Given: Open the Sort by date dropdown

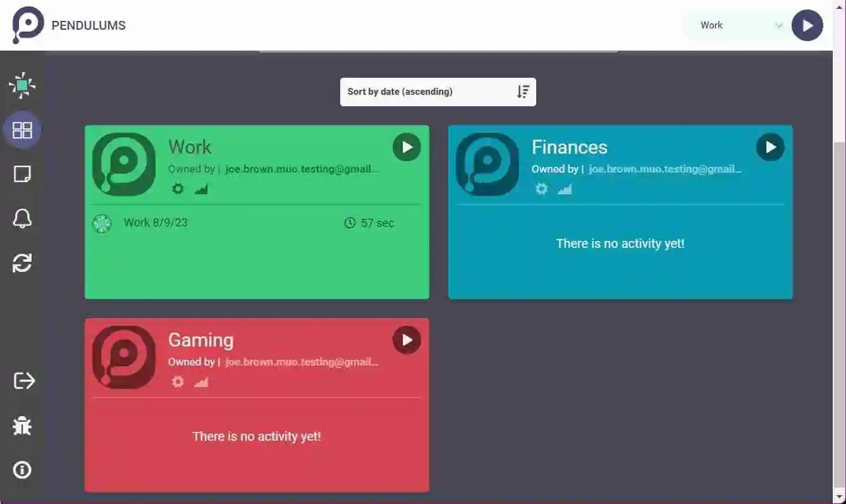Looking at the screenshot, I should [438, 92].
